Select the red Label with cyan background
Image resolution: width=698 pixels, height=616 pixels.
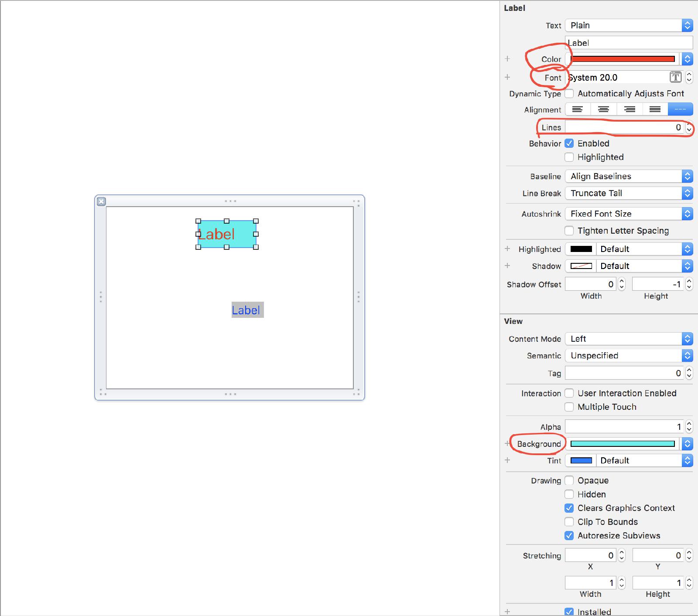[x=227, y=234]
